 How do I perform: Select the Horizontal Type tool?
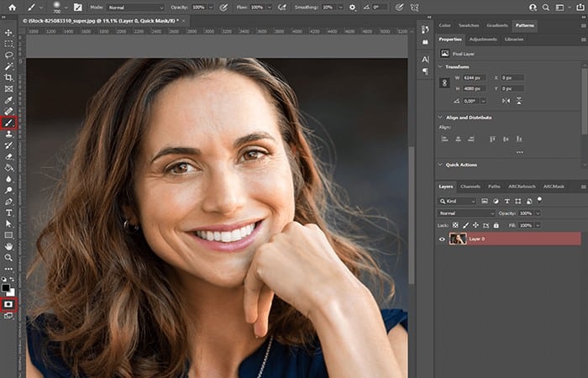click(8, 213)
